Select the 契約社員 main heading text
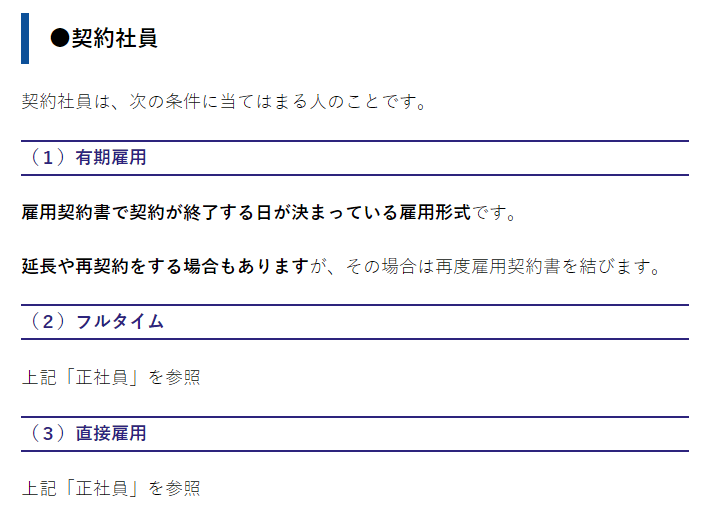This screenshot has width=701, height=511. tap(114, 38)
